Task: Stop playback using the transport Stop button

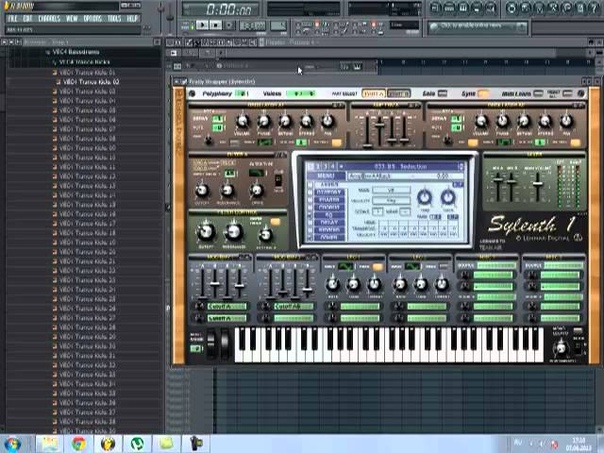Action: 216,25
